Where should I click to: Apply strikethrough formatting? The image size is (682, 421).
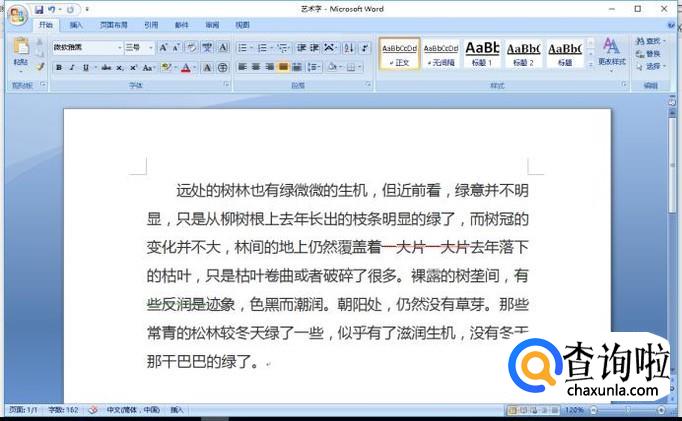coord(107,68)
